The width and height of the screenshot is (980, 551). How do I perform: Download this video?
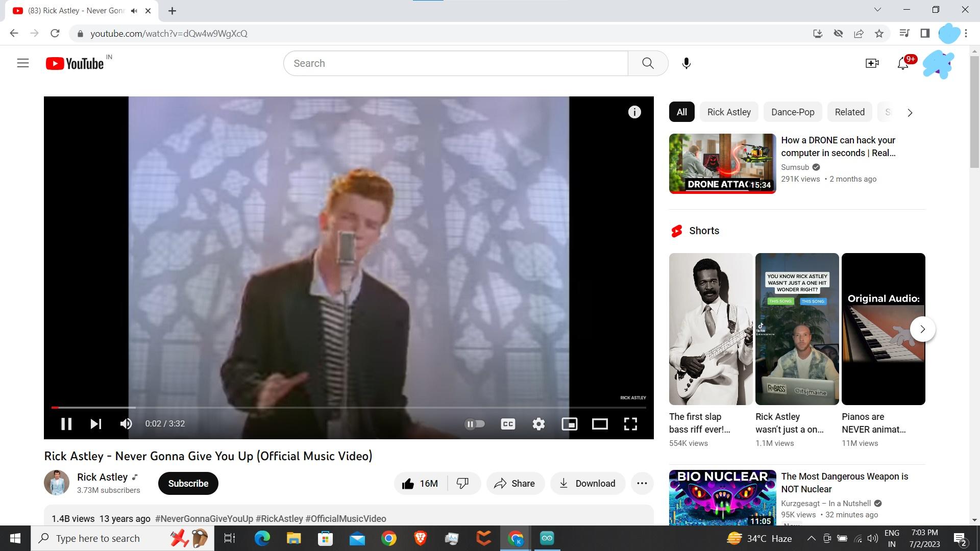click(x=587, y=484)
